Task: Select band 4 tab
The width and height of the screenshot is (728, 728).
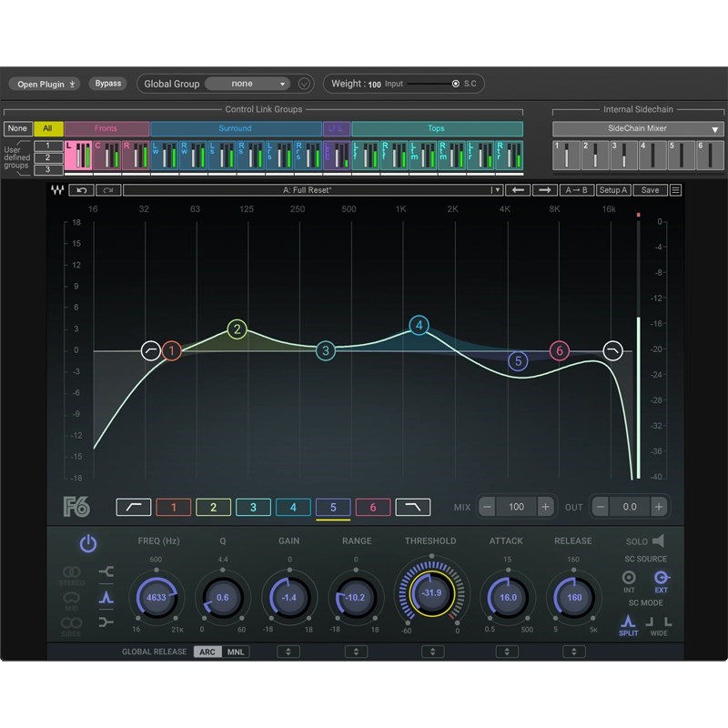Action: (293, 507)
